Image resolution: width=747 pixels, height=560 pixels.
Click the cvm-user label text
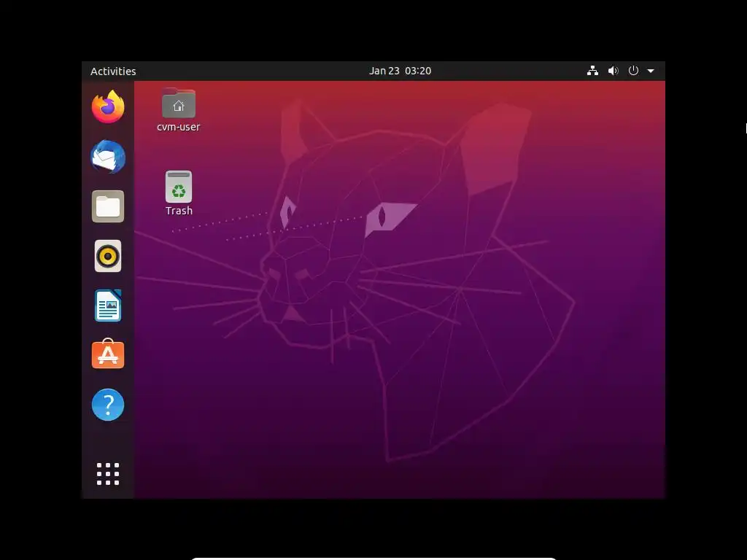coord(179,127)
